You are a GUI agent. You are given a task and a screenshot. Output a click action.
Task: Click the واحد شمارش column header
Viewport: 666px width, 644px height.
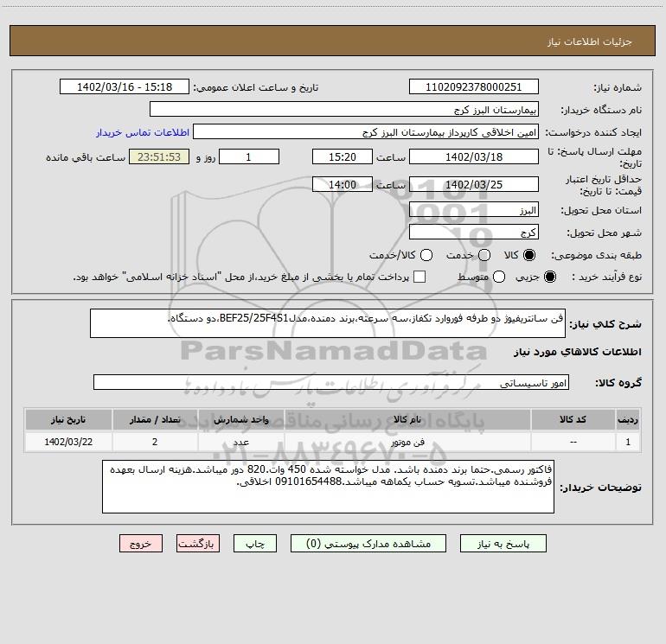pyautogui.click(x=240, y=419)
